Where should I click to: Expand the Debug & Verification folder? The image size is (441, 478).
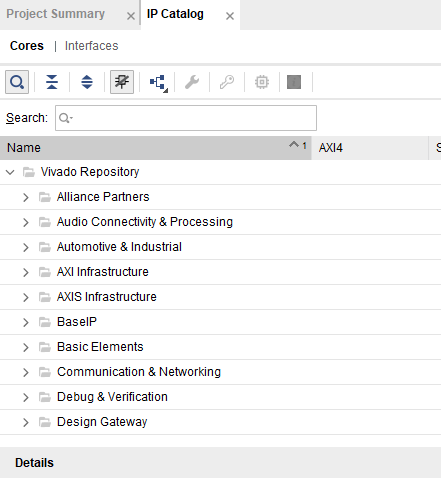tap(26, 397)
